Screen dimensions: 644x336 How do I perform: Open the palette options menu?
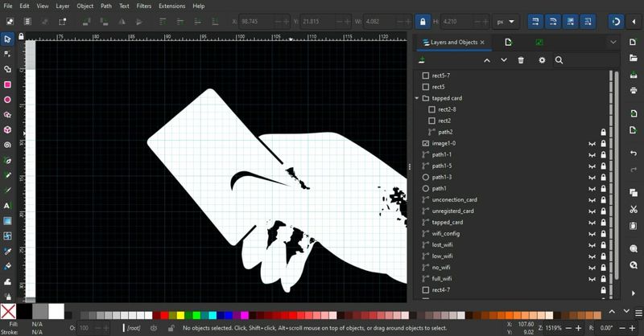point(638,313)
